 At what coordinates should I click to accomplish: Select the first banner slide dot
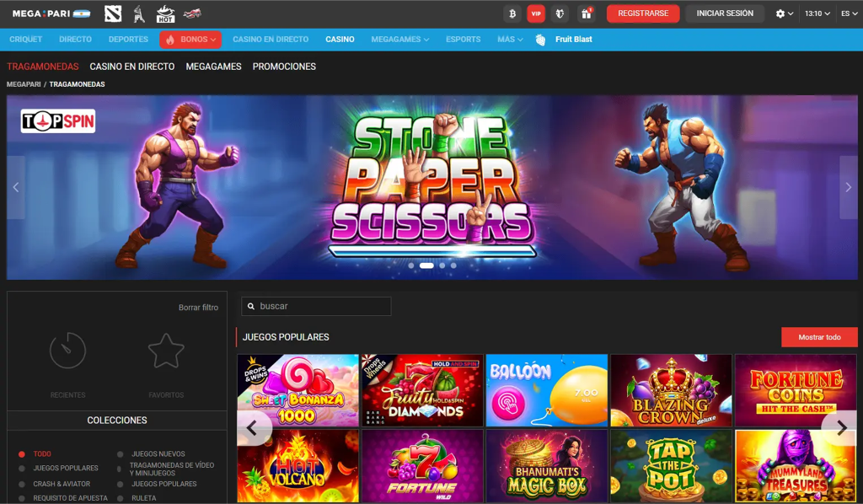coord(411,265)
